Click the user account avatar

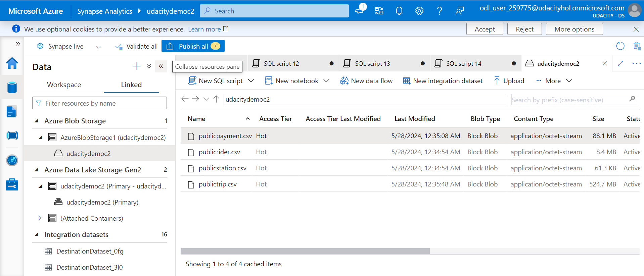click(x=634, y=10)
